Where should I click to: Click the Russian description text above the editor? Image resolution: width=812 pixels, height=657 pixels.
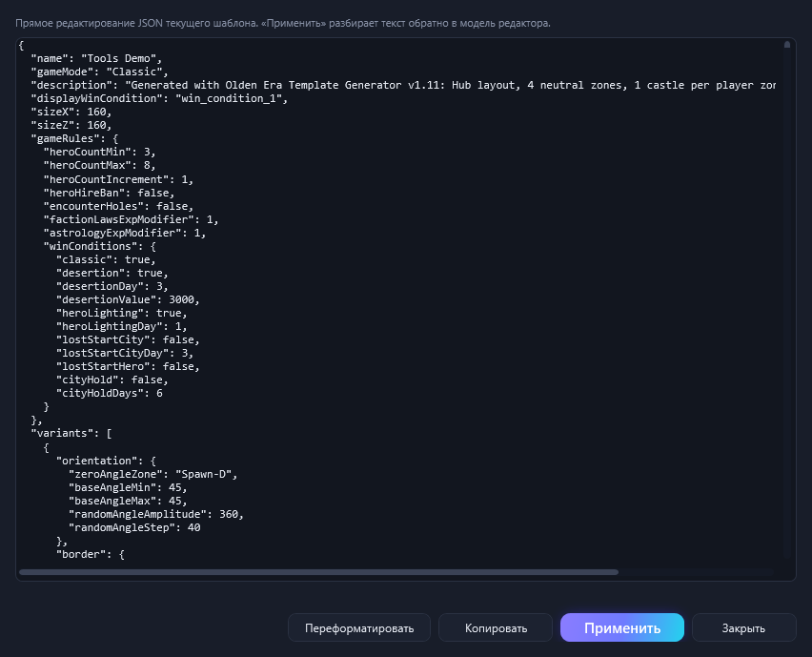[283, 23]
